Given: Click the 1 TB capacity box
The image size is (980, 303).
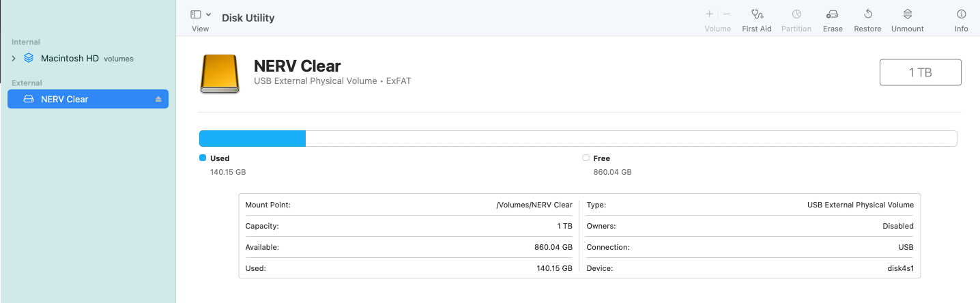Looking at the screenshot, I should (920, 72).
